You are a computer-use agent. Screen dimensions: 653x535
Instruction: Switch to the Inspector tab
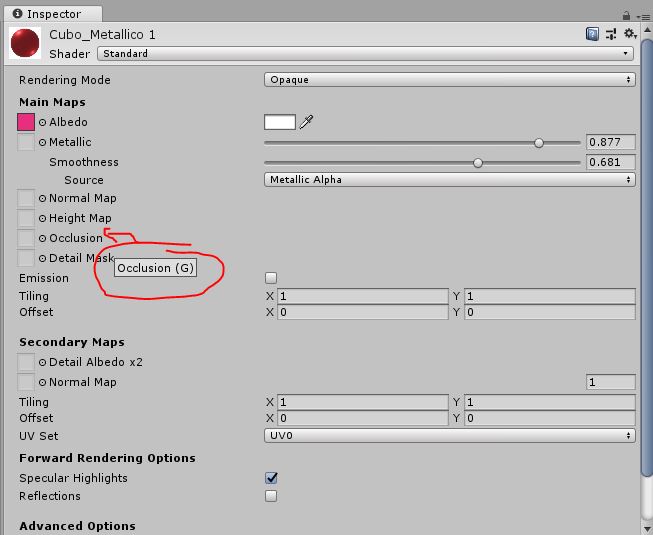53,14
